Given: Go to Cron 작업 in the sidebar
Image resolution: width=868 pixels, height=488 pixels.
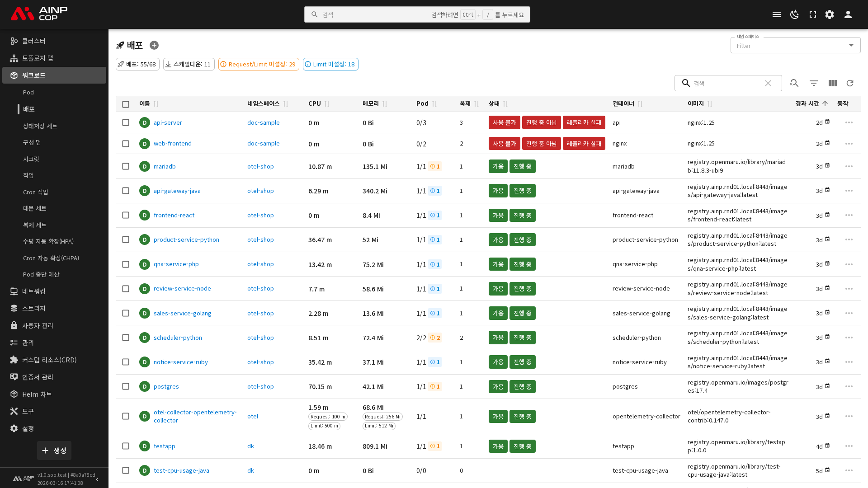Looking at the screenshot, I should [36, 192].
